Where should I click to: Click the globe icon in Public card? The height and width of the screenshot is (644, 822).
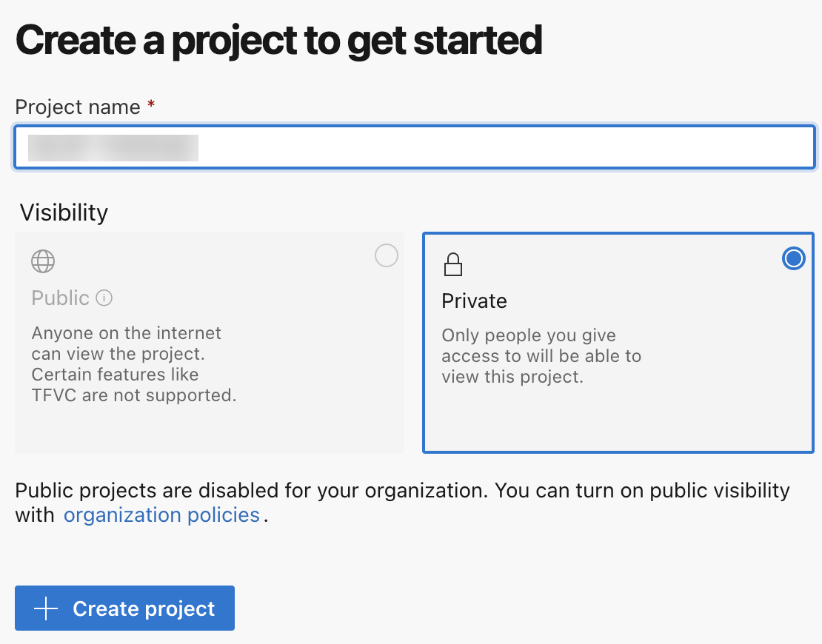[x=43, y=261]
